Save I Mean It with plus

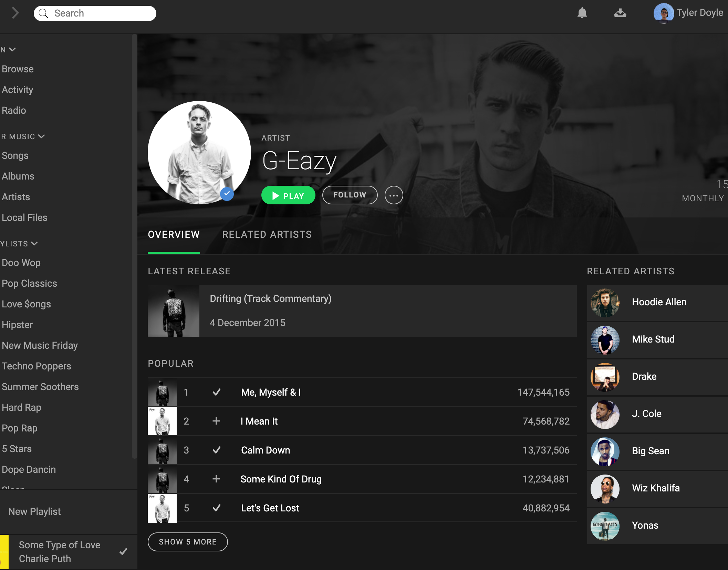pyautogui.click(x=216, y=421)
